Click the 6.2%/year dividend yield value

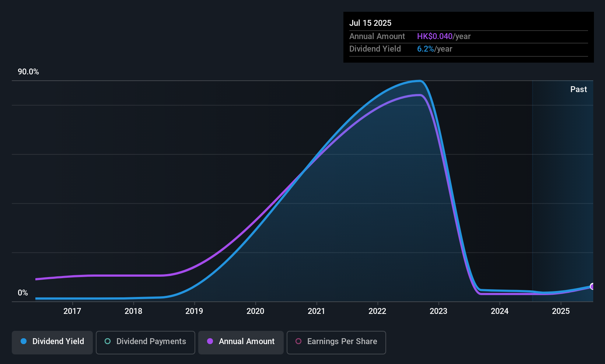pos(434,49)
